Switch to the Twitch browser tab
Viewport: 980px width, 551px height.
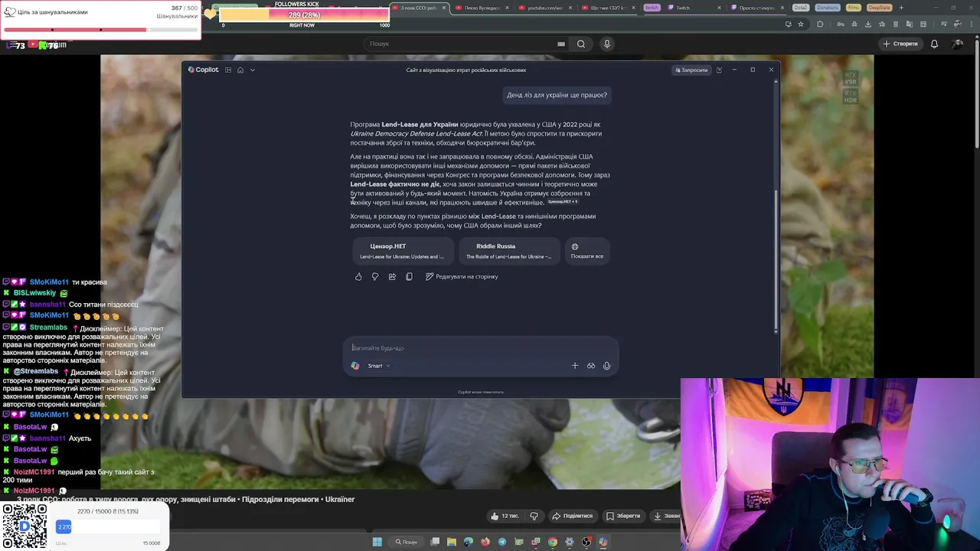(x=694, y=8)
